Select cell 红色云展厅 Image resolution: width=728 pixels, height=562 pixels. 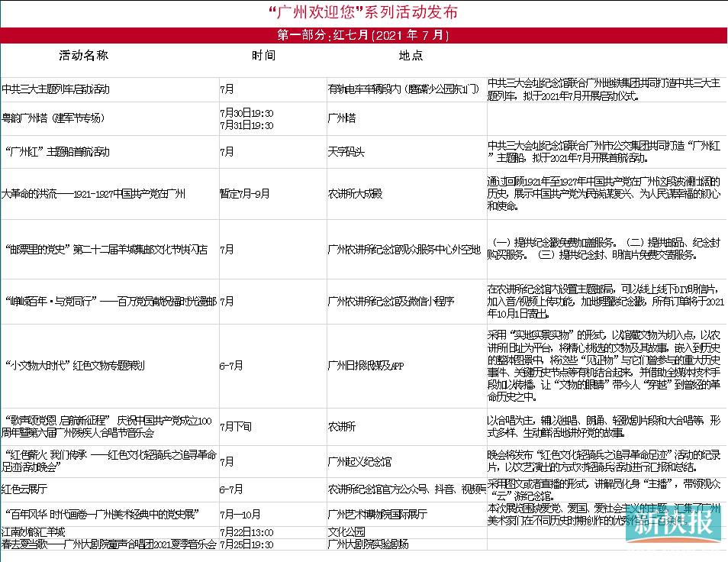click(24, 489)
